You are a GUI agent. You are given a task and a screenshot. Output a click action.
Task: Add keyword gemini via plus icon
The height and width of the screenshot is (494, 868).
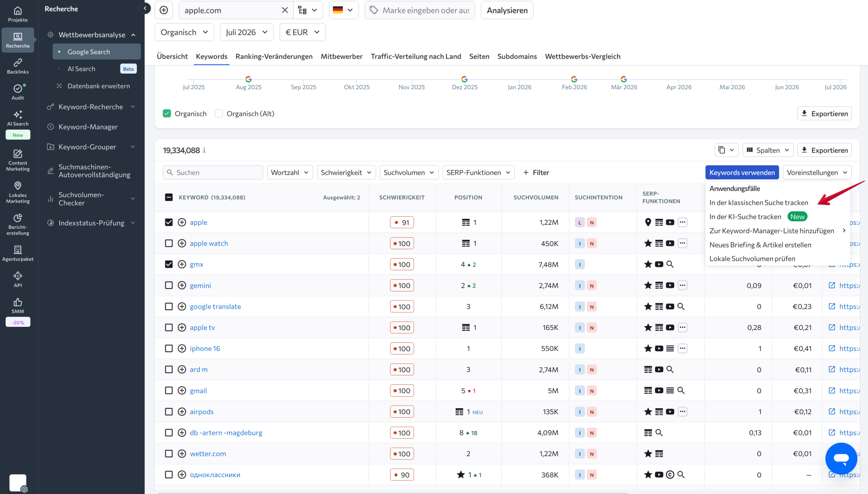coord(182,285)
